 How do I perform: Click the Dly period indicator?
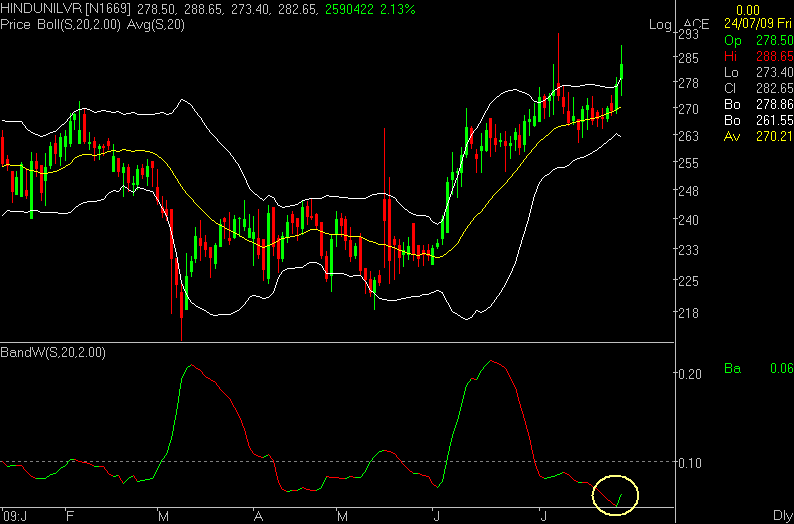click(x=782, y=515)
